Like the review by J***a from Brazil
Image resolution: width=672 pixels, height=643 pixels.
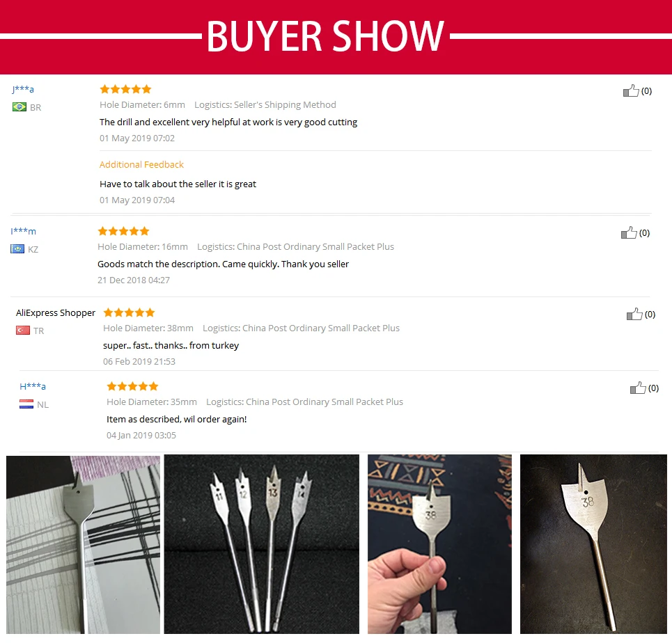click(x=631, y=90)
